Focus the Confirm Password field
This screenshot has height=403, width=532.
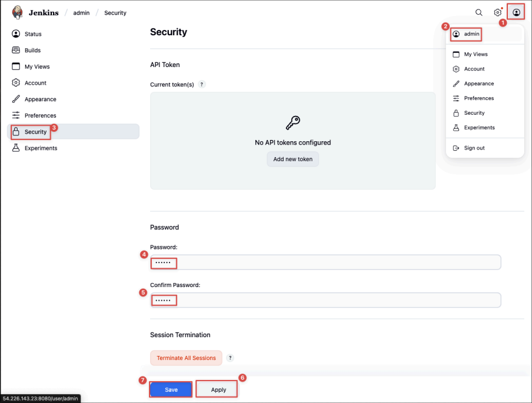click(325, 300)
